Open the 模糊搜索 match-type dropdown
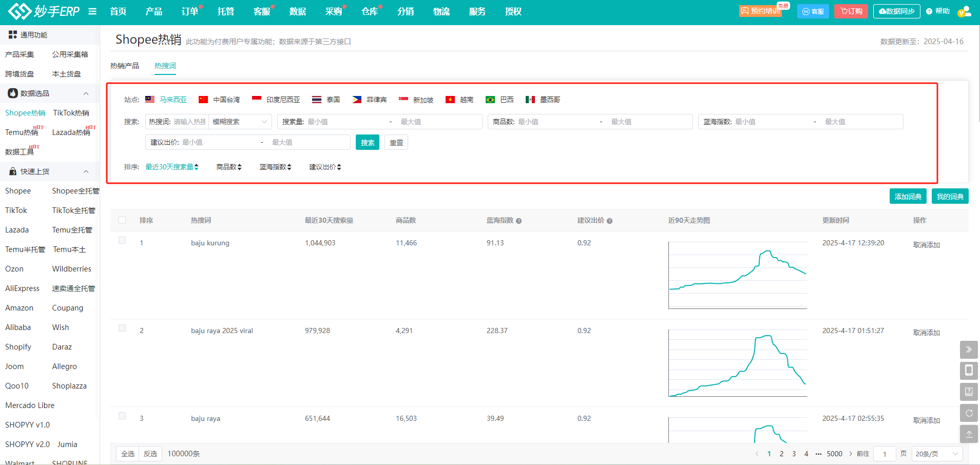980x465 pixels. coord(240,122)
